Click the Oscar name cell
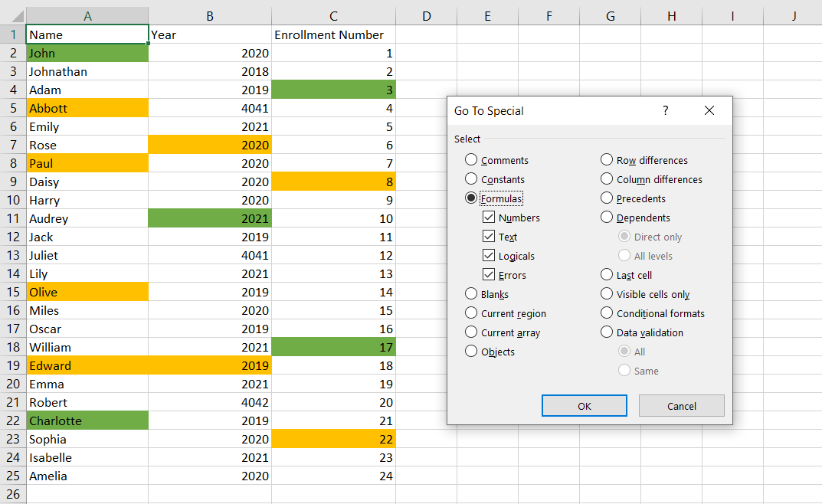Screen dimensions: 822x504 pyautogui.click(x=87, y=329)
